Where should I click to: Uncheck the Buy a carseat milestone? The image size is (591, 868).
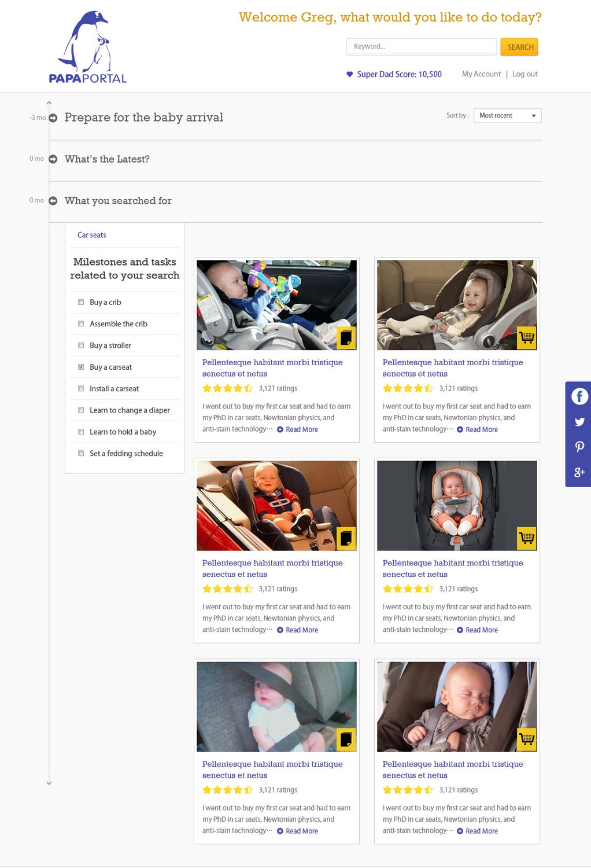tap(80, 366)
